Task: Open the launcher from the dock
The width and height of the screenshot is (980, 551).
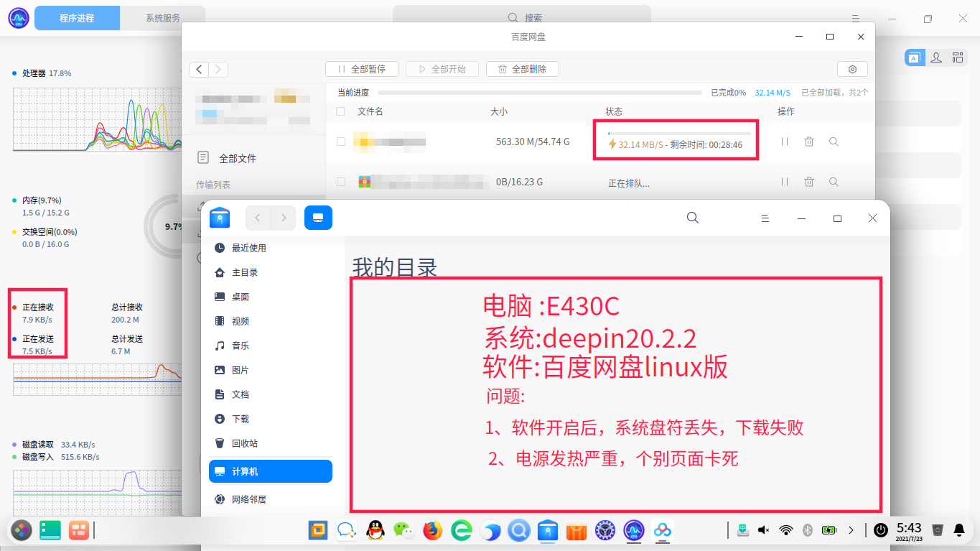Action: tap(22, 530)
